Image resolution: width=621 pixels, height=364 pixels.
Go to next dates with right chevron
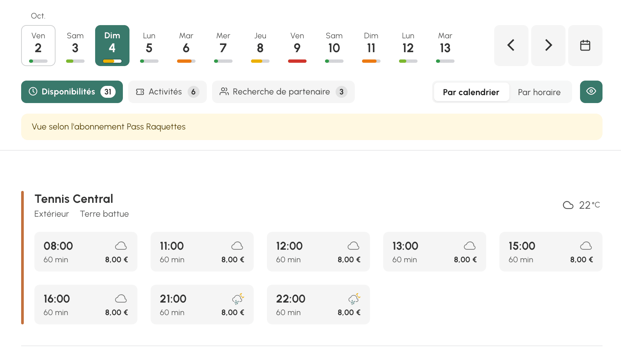(x=548, y=46)
